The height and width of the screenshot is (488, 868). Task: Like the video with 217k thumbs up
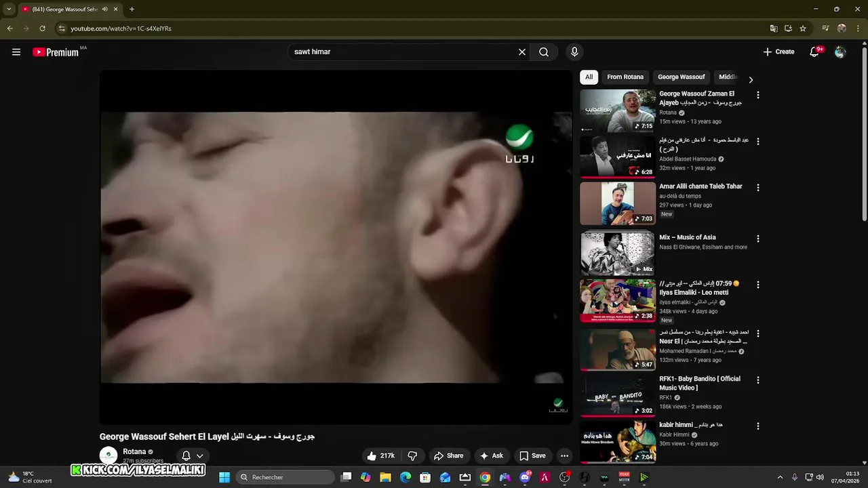[380, 456]
